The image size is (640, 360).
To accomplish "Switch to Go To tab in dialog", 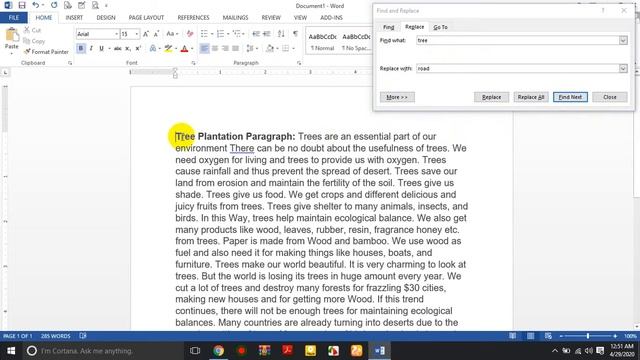I will (440, 27).
